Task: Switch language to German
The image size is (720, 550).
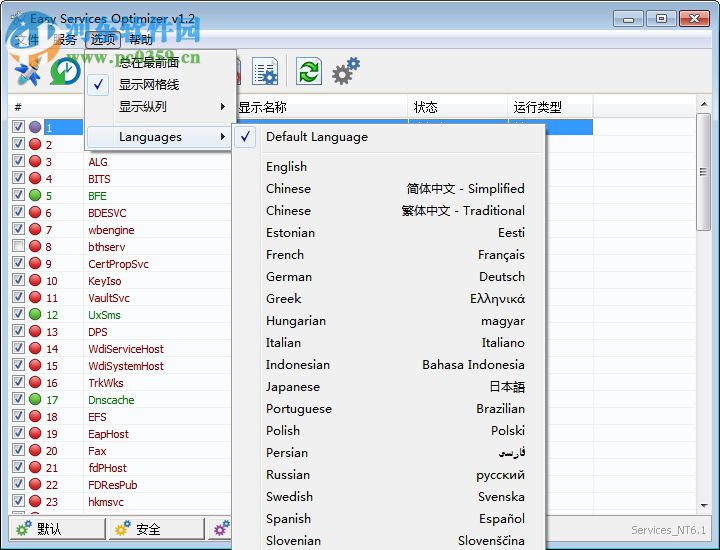Action: coord(389,277)
